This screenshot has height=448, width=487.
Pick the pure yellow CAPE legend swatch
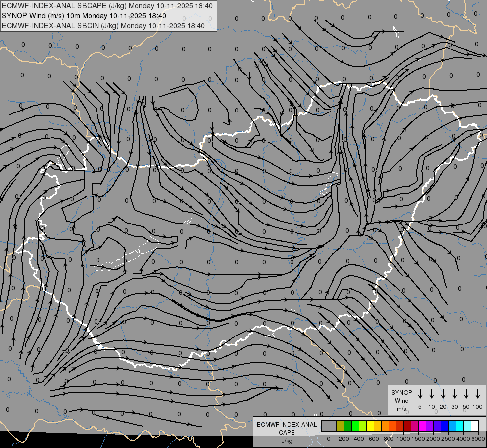coord(370,426)
